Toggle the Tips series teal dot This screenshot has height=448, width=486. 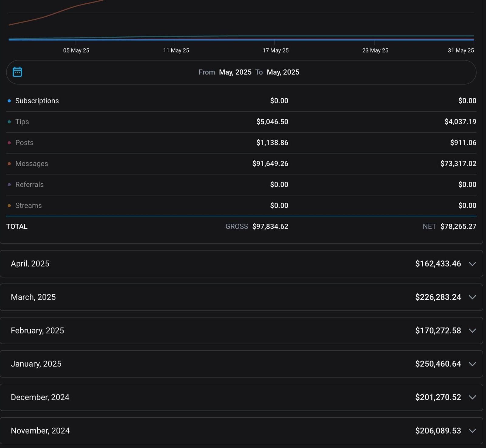(x=9, y=122)
